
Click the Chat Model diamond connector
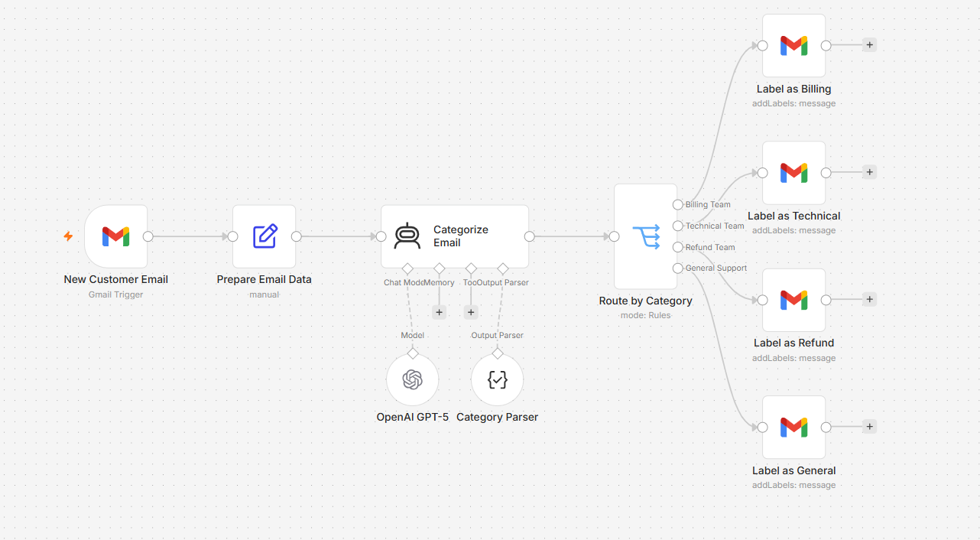407,268
